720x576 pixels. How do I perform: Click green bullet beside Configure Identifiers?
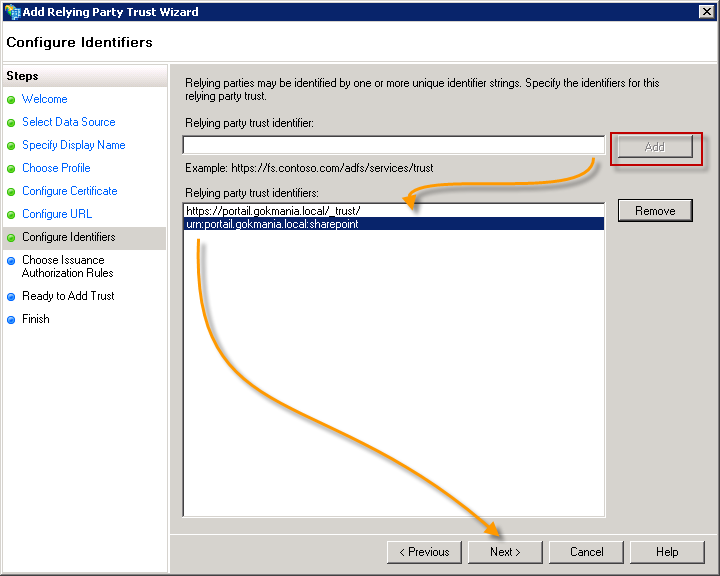click(x=11, y=237)
